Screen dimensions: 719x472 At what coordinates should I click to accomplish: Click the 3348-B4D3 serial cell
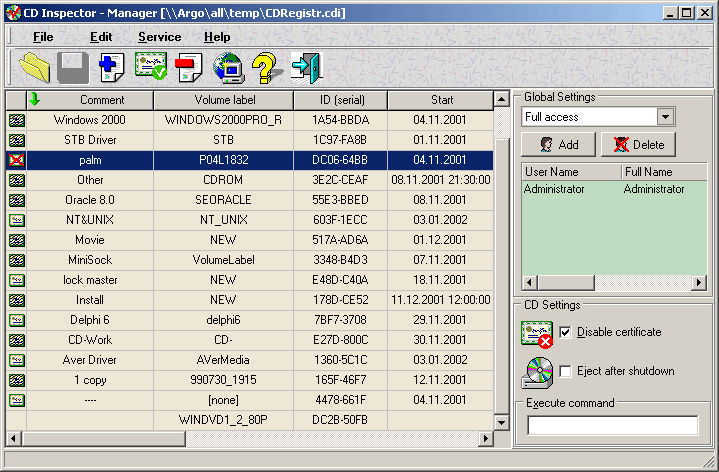point(341,260)
